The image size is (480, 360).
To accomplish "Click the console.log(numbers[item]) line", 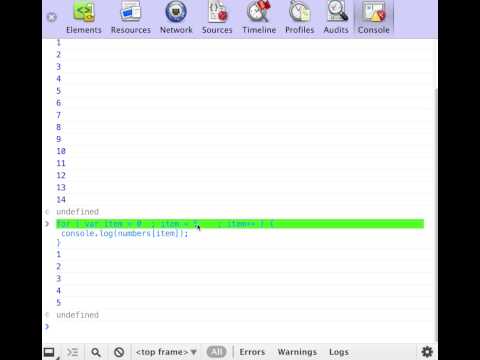I will tap(125, 233).
